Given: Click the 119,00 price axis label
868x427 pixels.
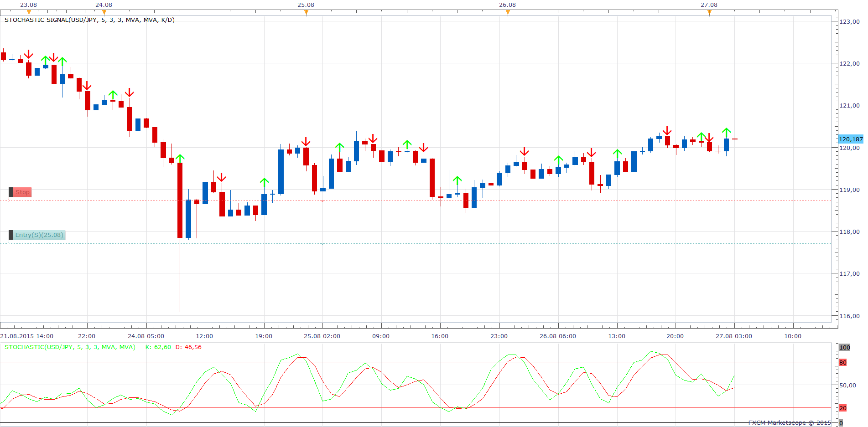Looking at the screenshot, I should (849, 190).
